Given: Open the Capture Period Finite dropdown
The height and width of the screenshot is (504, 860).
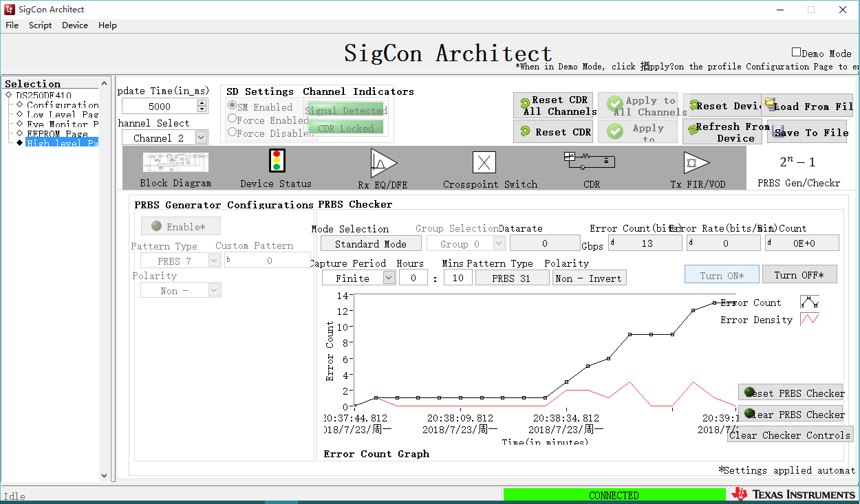Looking at the screenshot, I should (x=389, y=278).
